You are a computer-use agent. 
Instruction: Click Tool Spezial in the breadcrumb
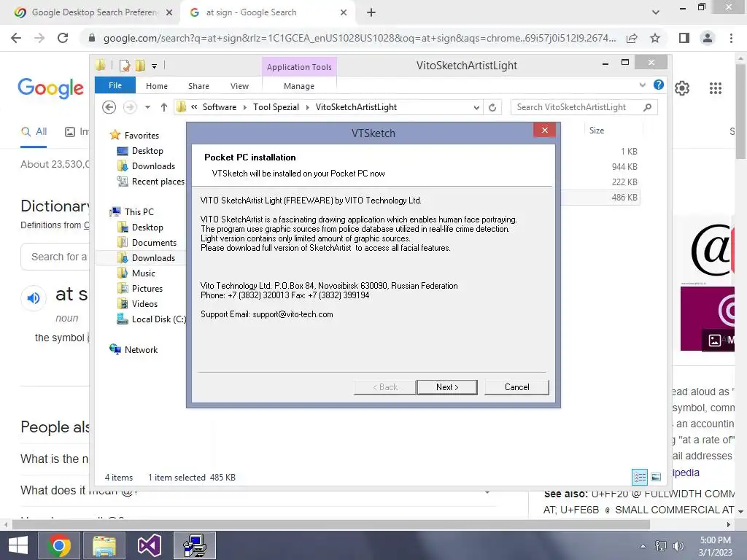point(276,107)
